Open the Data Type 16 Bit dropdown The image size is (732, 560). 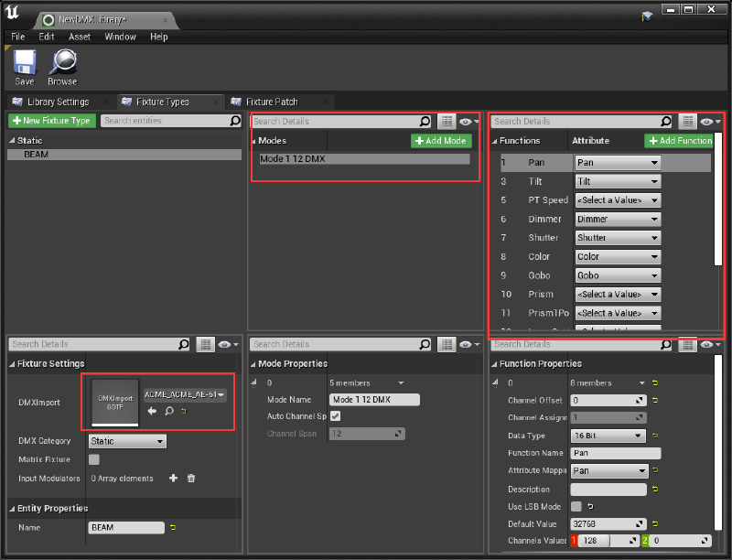tap(608, 436)
